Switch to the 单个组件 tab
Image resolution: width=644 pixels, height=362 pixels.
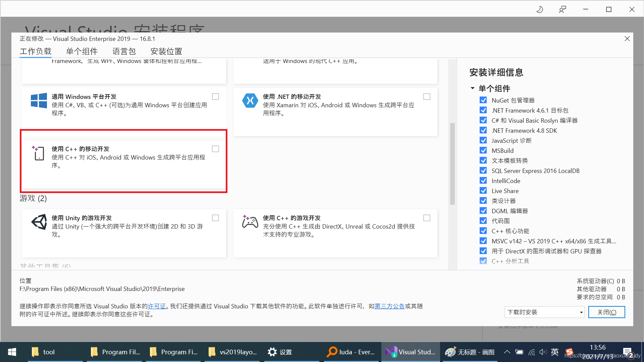click(82, 51)
